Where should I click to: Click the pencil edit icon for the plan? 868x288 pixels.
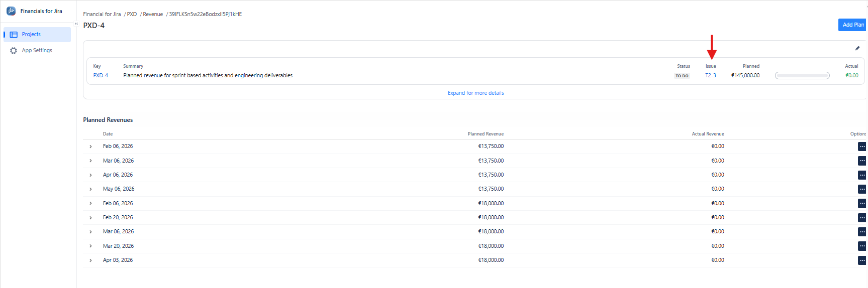[857, 48]
